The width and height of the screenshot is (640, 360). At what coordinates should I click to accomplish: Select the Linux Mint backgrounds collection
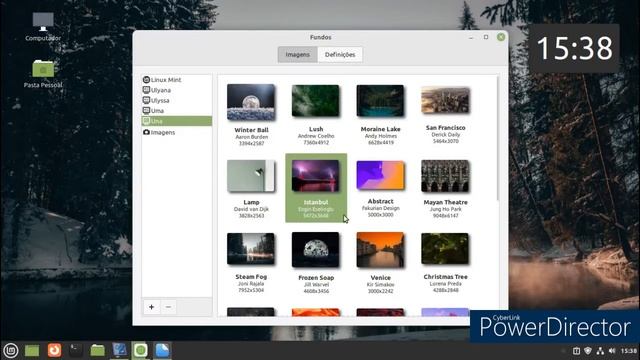(176, 80)
